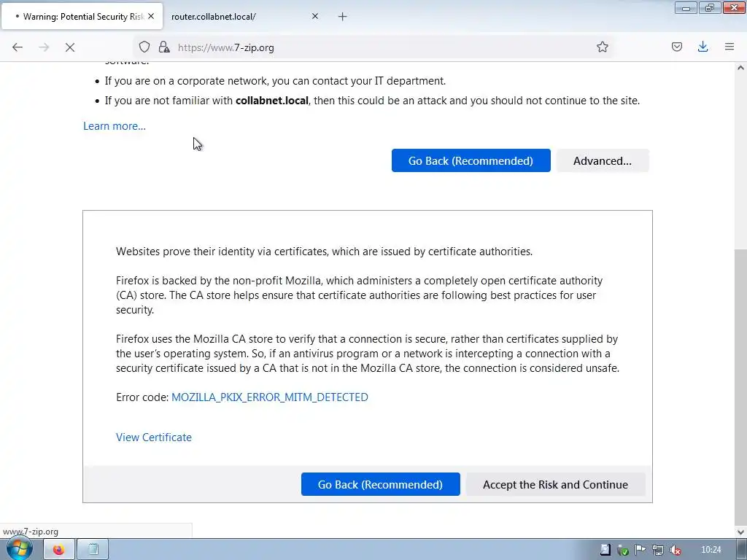Viewport: 747px width, 560px height.
Task: Open a new tab with the plus button
Action: (343, 17)
